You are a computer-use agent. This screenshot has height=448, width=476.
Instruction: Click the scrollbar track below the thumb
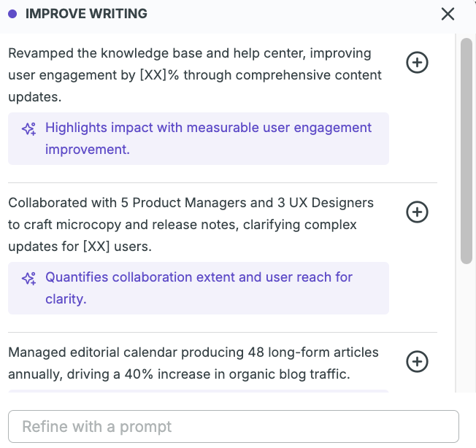click(x=467, y=328)
